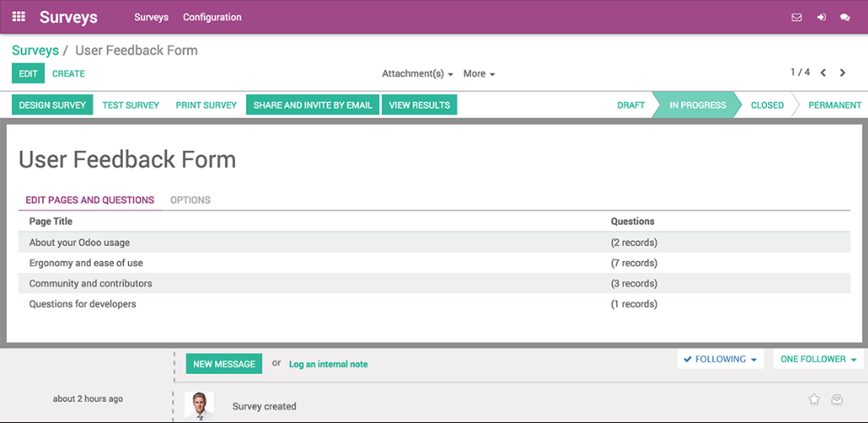
Task: Toggle the Following checkmark button
Action: [720, 359]
